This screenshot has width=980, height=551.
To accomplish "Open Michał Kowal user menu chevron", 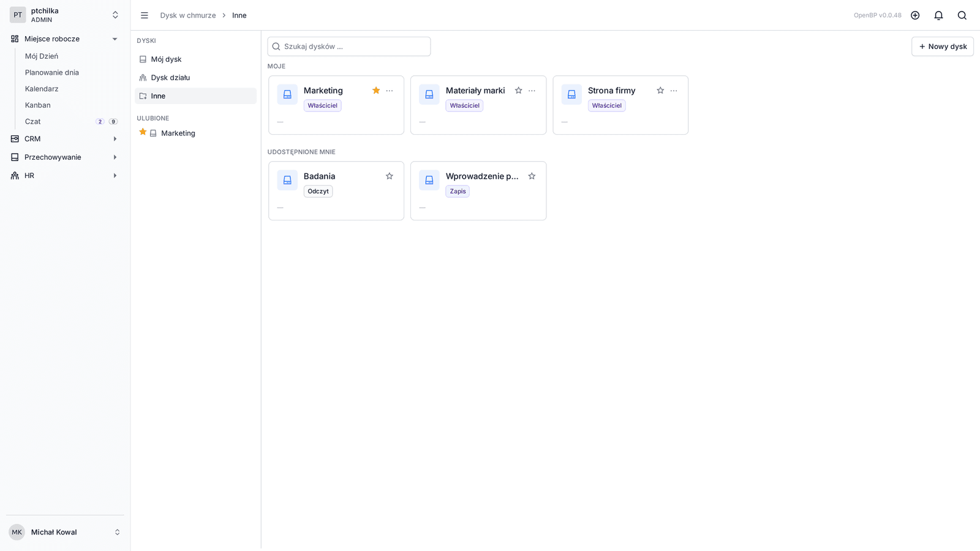I will [x=117, y=532].
